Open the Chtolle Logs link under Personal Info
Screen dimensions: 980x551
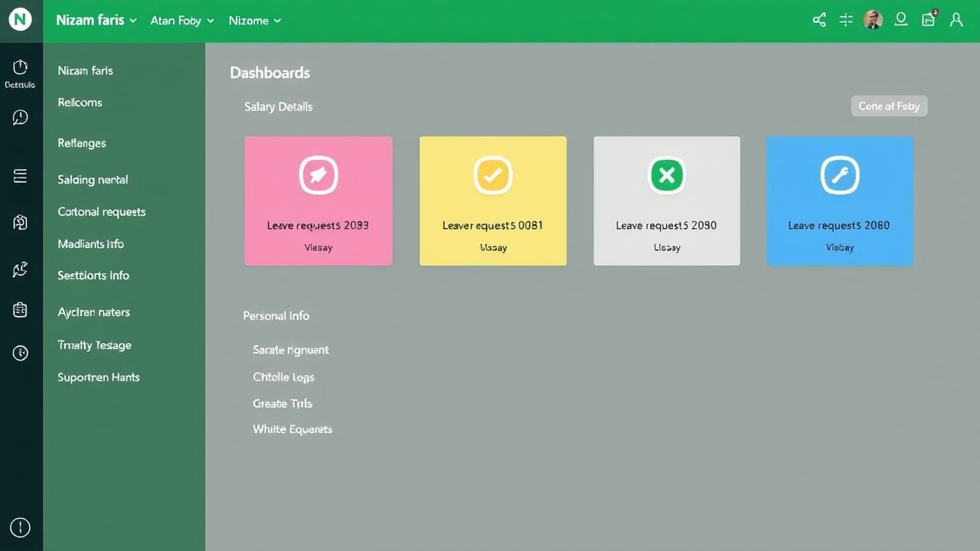pos(284,377)
